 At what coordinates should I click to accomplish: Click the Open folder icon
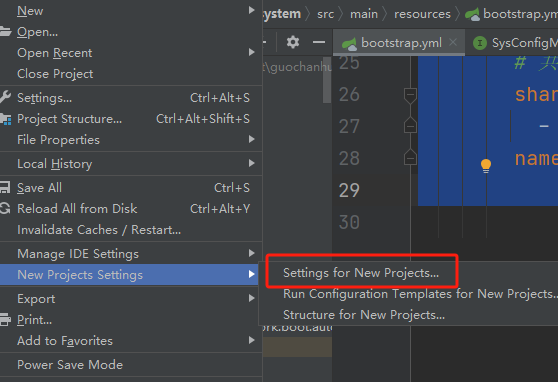5,32
